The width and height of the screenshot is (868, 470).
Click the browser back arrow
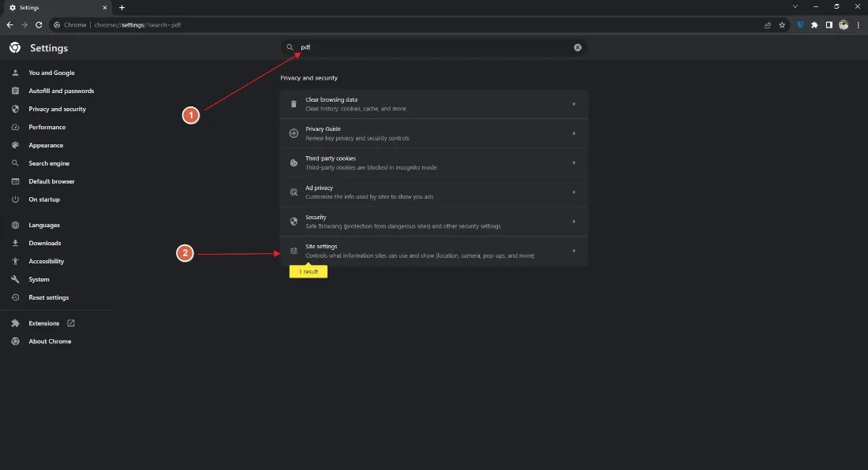click(x=9, y=24)
